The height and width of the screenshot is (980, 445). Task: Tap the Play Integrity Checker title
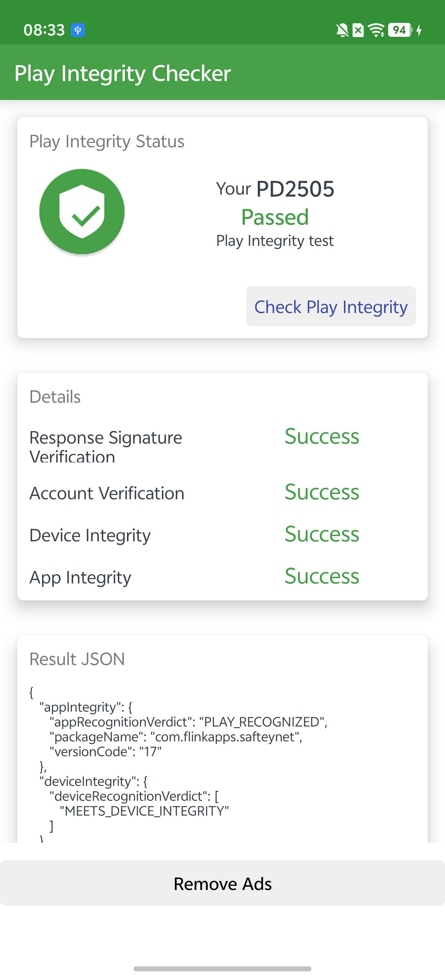pyautogui.click(x=122, y=73)
